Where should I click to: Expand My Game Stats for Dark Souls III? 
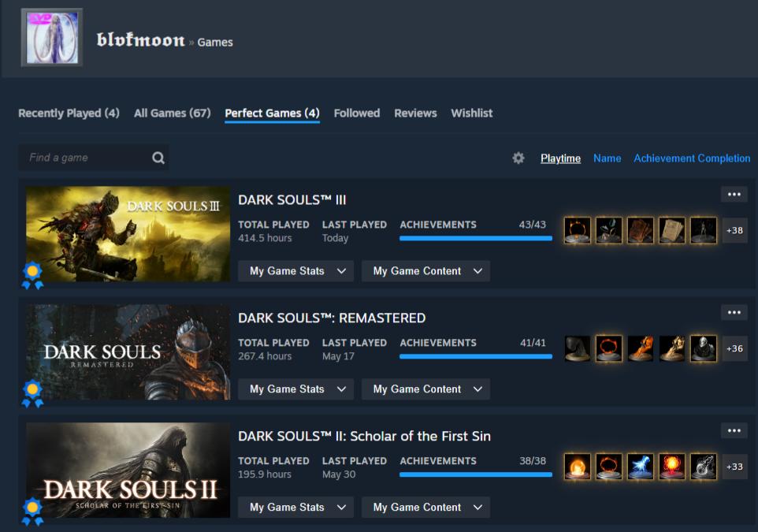(x=295, y=271)
